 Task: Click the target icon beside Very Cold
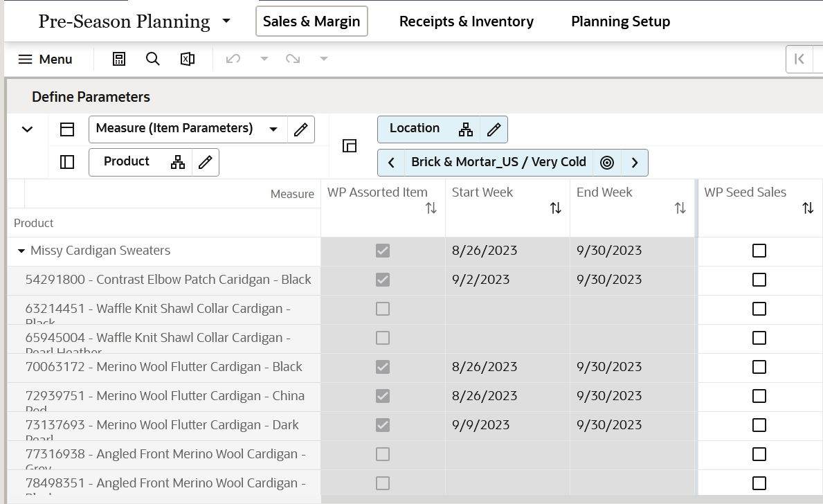click(x=607, y=163)
